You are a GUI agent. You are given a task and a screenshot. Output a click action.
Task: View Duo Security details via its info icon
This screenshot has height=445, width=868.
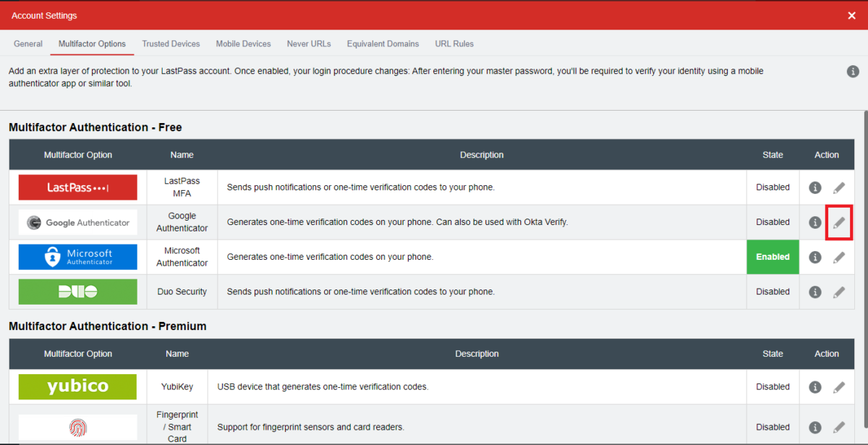(x=814, y=292)
